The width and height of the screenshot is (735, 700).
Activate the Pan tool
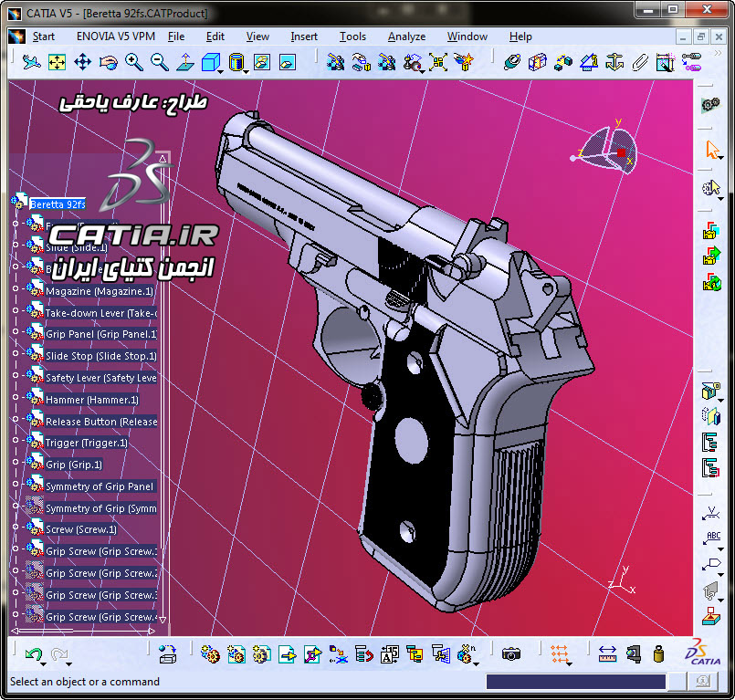(82, 62)
